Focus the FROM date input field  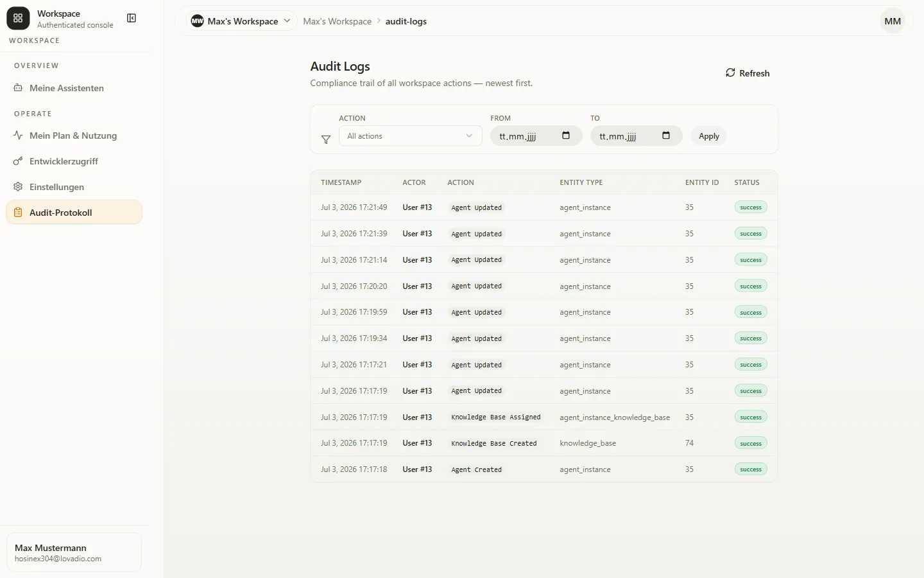(x=536, y=136)
